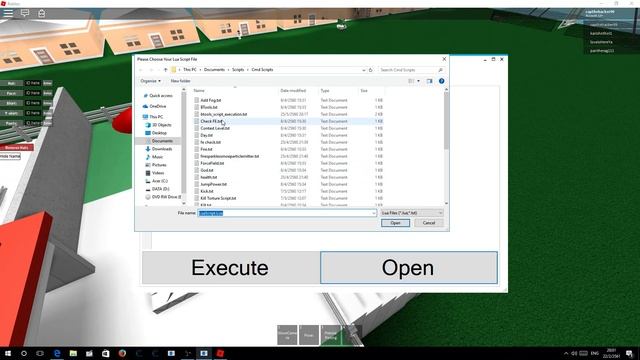640x360 pixels.
Task: Open 3D Objects folder
Action: pyautogui.click(x=162, y=125)
